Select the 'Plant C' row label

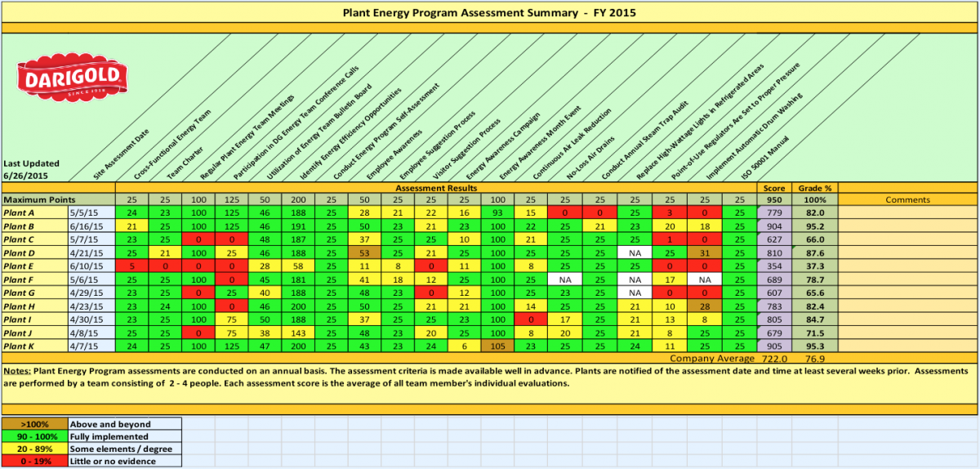click(x=33, y=239)
